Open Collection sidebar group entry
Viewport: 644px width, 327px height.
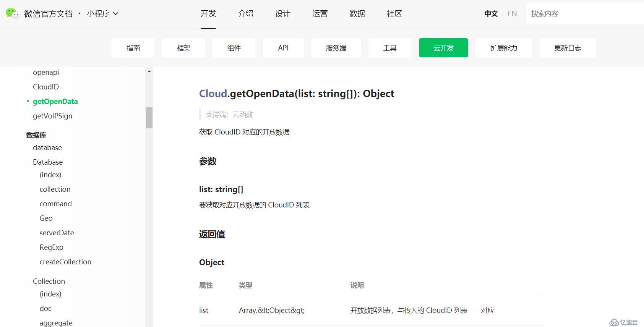(49, 281)
